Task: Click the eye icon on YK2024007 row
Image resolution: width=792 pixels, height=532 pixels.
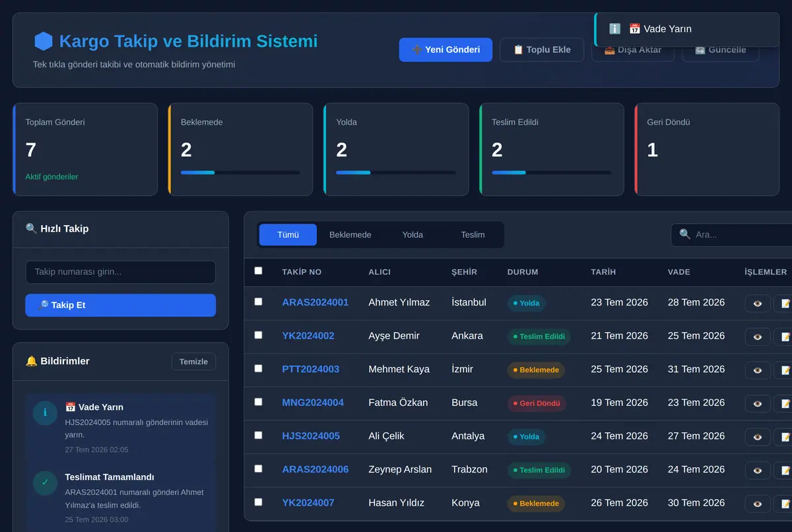Action: [x=757, y=504]
